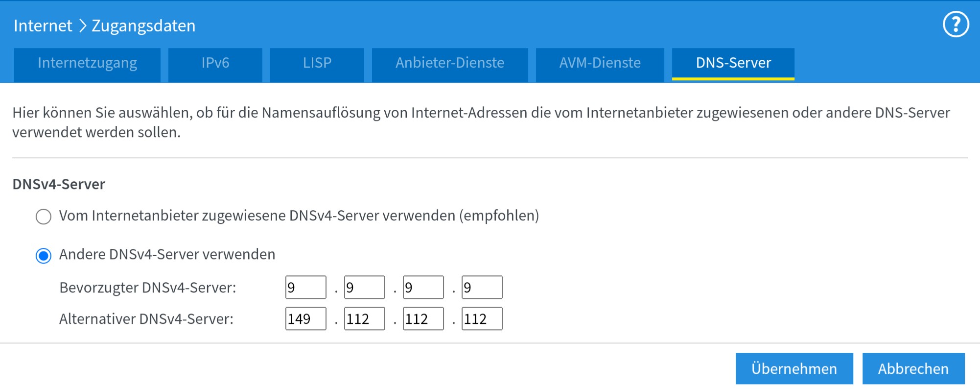Click second octet of Bevorzugter DNSv4-Server
Image resolution: width=980 pixels, height=389 pixels.
tap(364, 288)
